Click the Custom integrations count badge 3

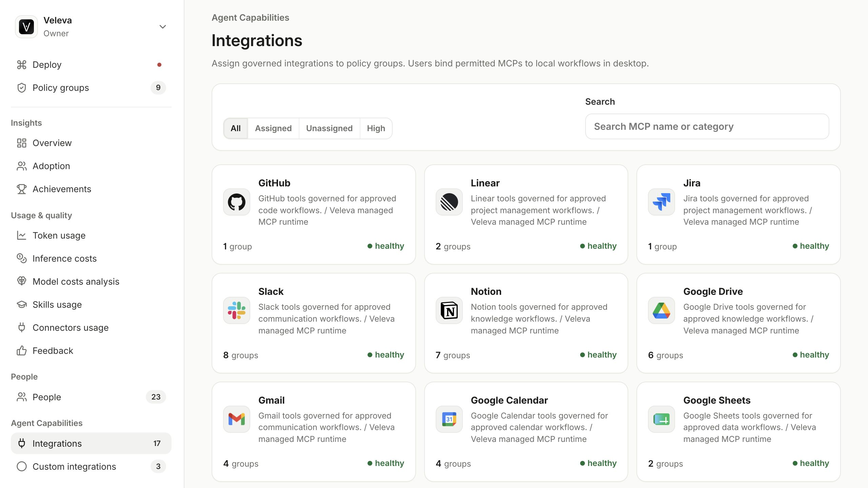pyautogui.click(x=158, y=467)
